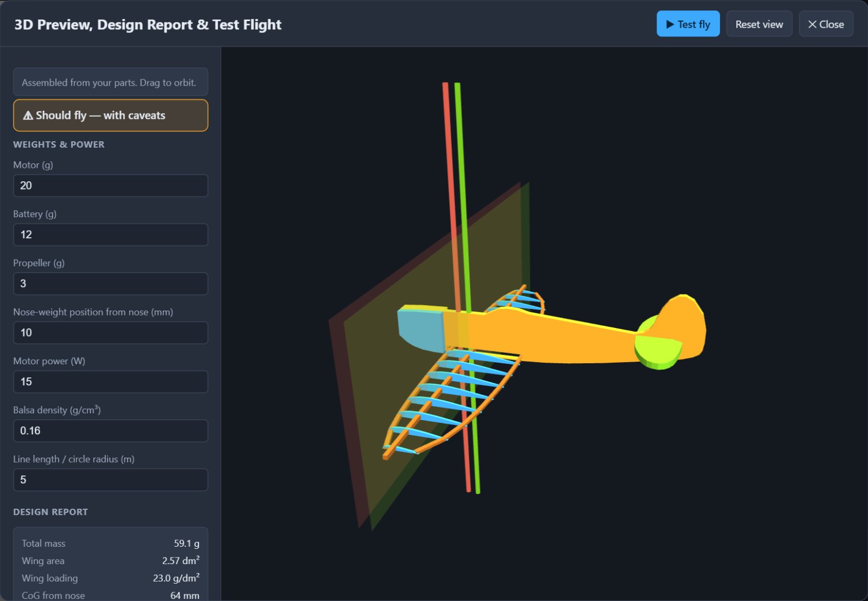Click the 'CoG from nose' row label

53,596
